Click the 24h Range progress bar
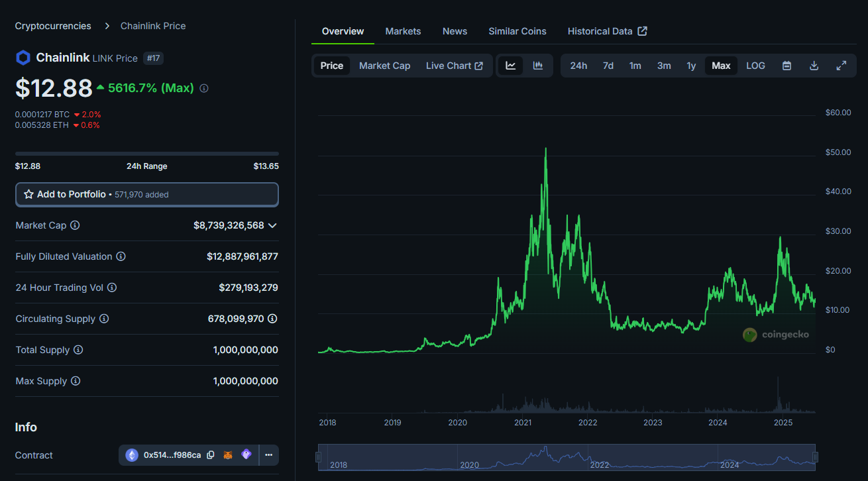The height and width of the screenshot is (481, 868). (147, 153)
